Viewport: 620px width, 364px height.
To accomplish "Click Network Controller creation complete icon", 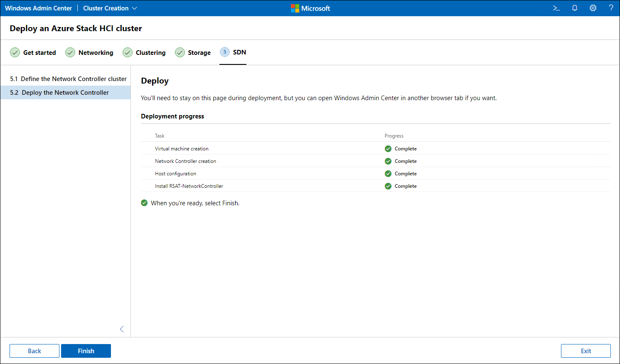I will (x=388, y=161).
